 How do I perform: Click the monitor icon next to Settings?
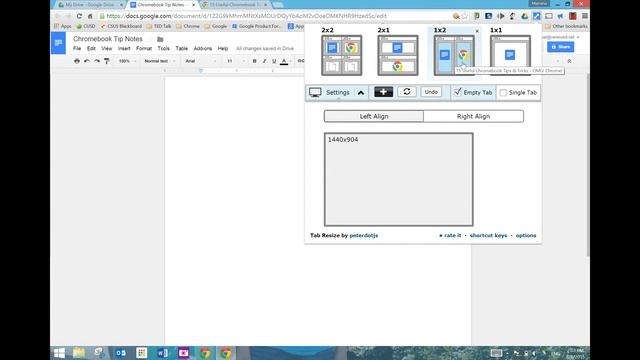[315, 92]
